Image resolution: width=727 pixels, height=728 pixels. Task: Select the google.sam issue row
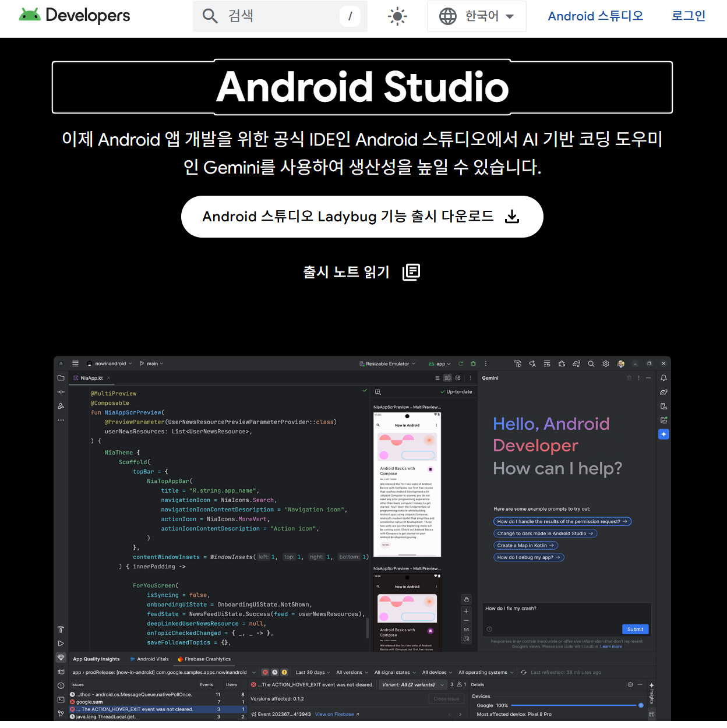coord(157,702)
